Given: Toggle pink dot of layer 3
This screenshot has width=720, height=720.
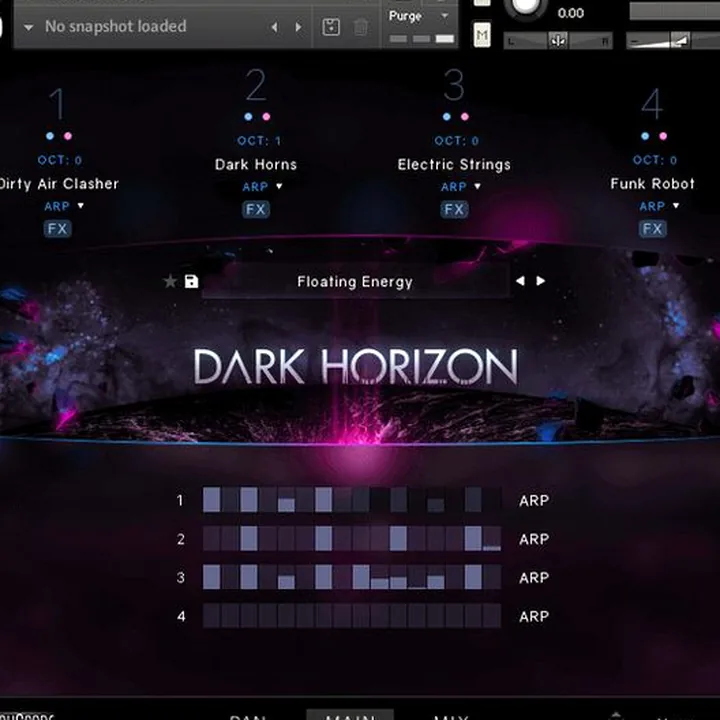Looking at the screenshot, I should [465, 117].
